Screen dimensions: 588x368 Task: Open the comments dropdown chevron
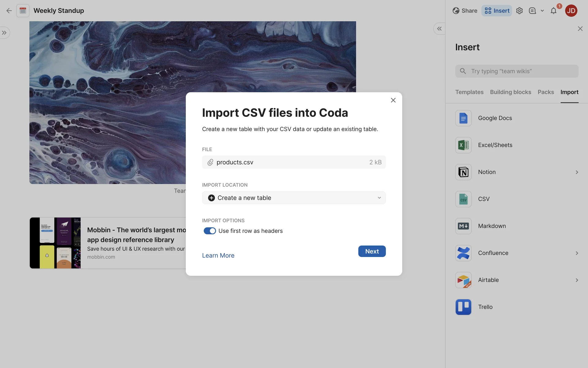(x=542, y=11)
